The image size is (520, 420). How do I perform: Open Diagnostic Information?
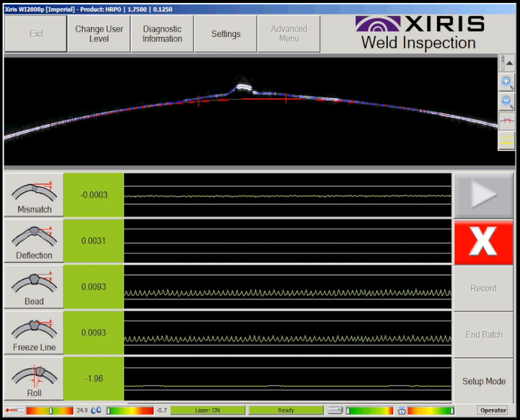pyautogui.click(x=162, y=34)
